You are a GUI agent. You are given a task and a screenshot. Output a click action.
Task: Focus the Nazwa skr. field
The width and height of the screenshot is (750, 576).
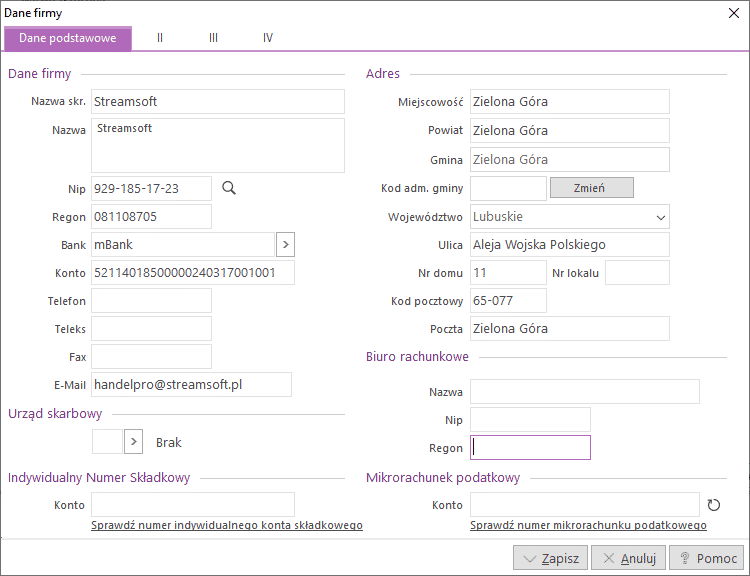218,101
